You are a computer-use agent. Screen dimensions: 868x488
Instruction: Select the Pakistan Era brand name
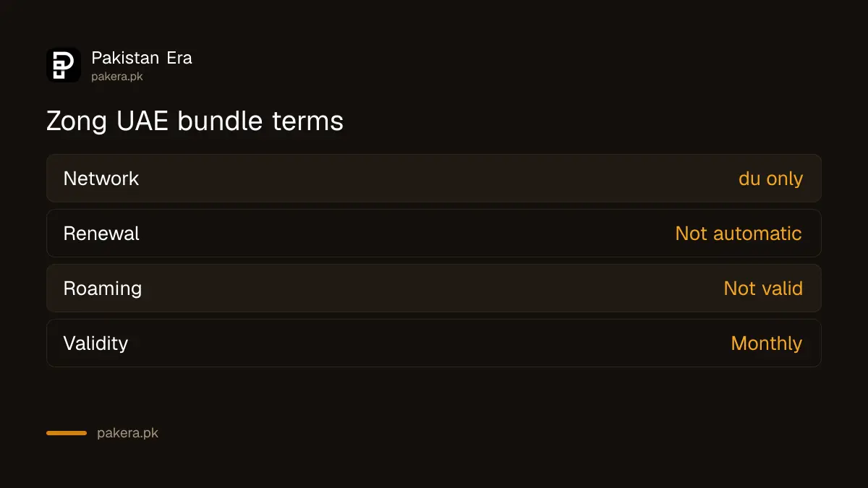142,58
